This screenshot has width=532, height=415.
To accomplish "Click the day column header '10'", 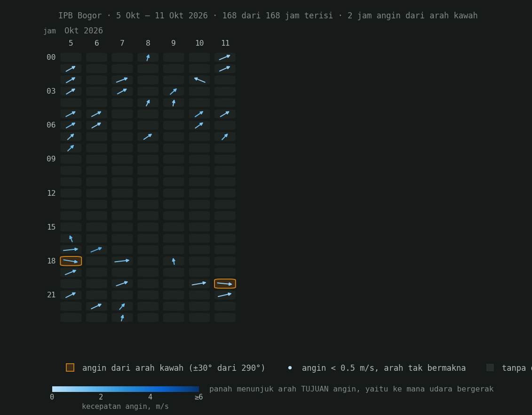I will coord(199,43).
